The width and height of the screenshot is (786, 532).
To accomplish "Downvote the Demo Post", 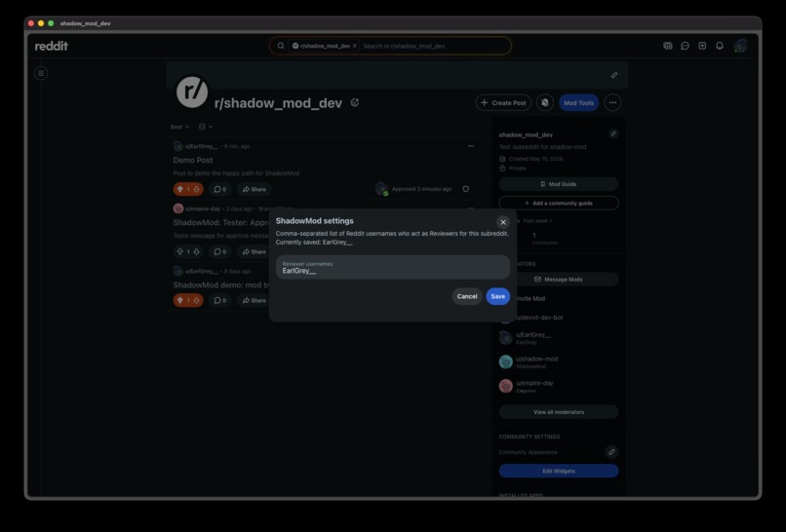I will coord(197,189).
